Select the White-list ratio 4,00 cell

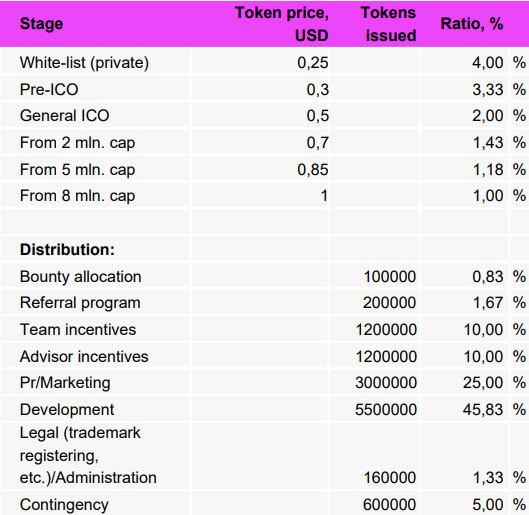point(488,63)
